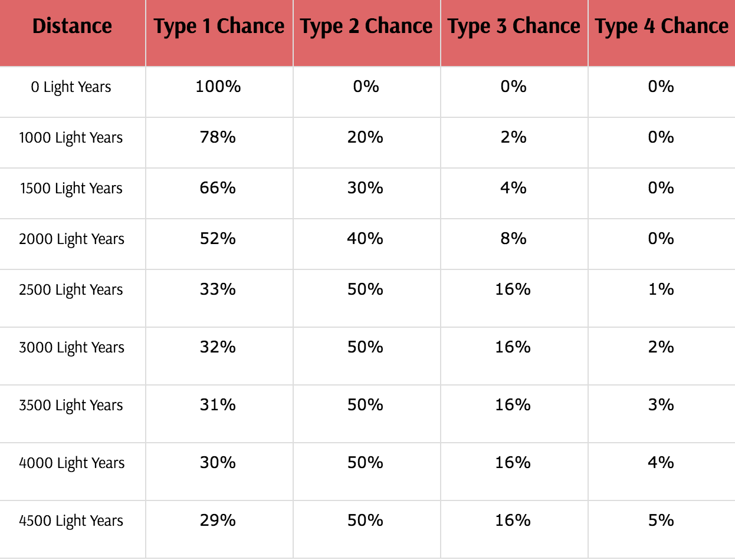Click the Type 1 Chance header
Image resolution: width=735 pixels, height=560 pixels.
click(219, 27)
